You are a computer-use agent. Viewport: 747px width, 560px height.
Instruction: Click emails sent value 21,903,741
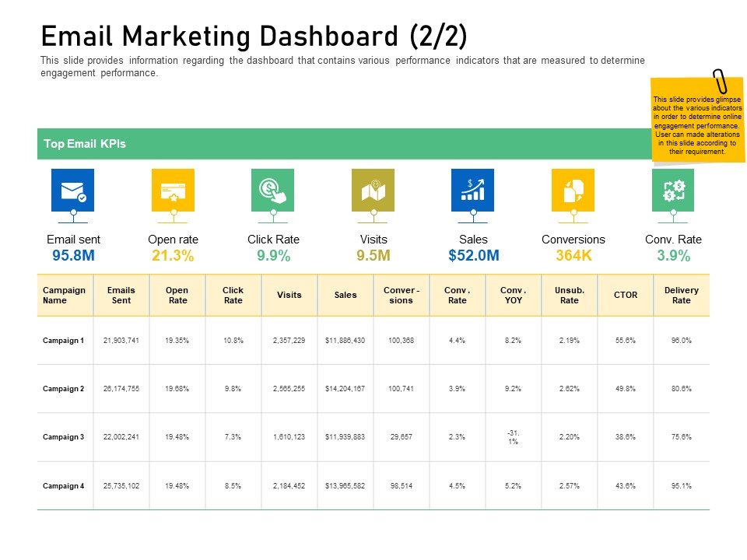pyautogui.click(x=121, y=341)
